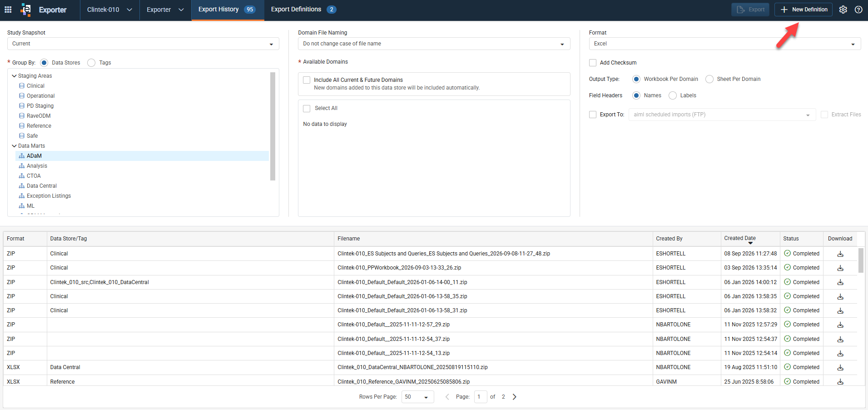Enable Include All Current & Future Domains
Viewport: 868px width, 410px height.
[x=307, y=80]
